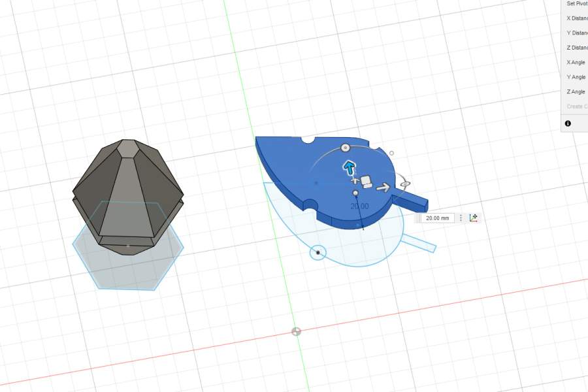This screenshot has height=392, width=588.
Task: Click the drag grip left of 20.00 mm field
Action: 417,218
